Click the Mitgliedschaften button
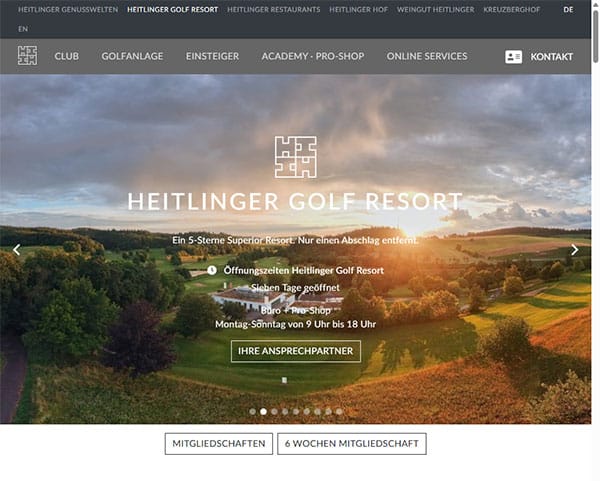This screenshot has width=600, height=481. tap(219, 444)
